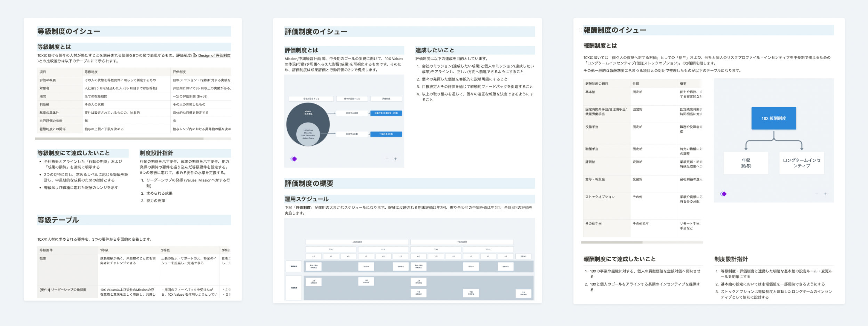Viewport: 868px width, 326px height.
Task: Click the Whimsical logo in the 10X 報酬制度 diagram
Action: pyautogui.click(x=723, y=194)
